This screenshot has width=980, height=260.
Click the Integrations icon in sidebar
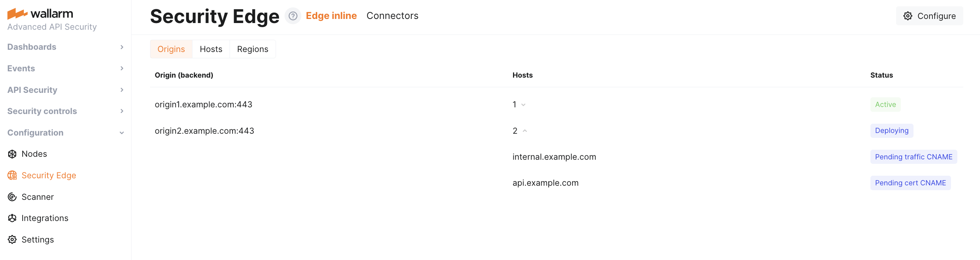[x=12, y=218]
